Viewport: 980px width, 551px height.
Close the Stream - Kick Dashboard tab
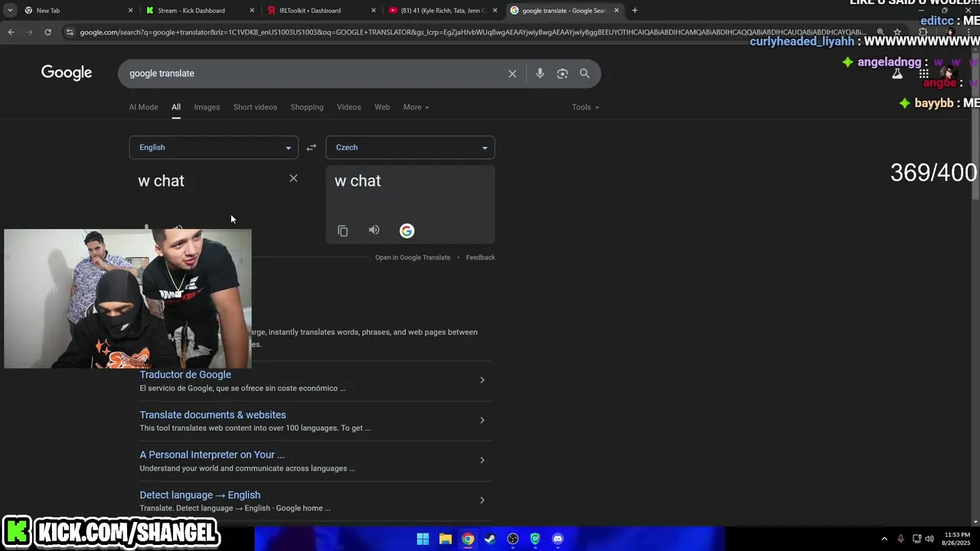point(252,11)
